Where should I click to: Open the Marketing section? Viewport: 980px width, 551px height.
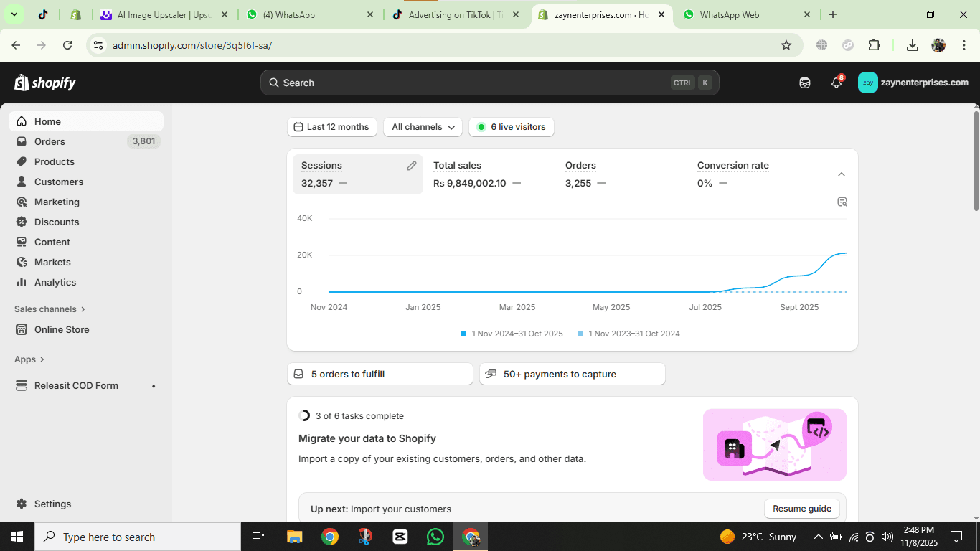[x=57, y=202]
